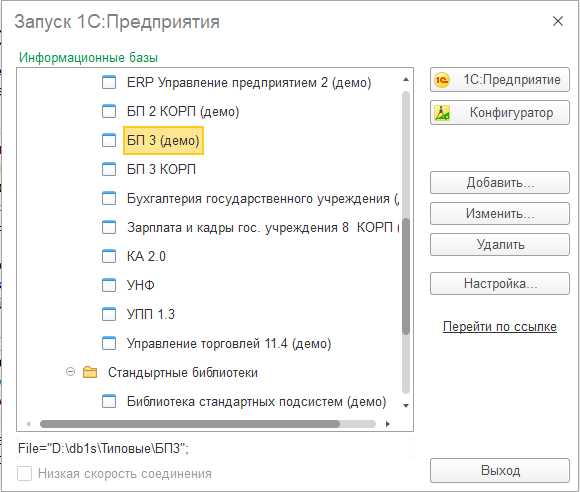
Task: Collapse the Стандыртные библиотеки folder
Action: coord(70,371)
